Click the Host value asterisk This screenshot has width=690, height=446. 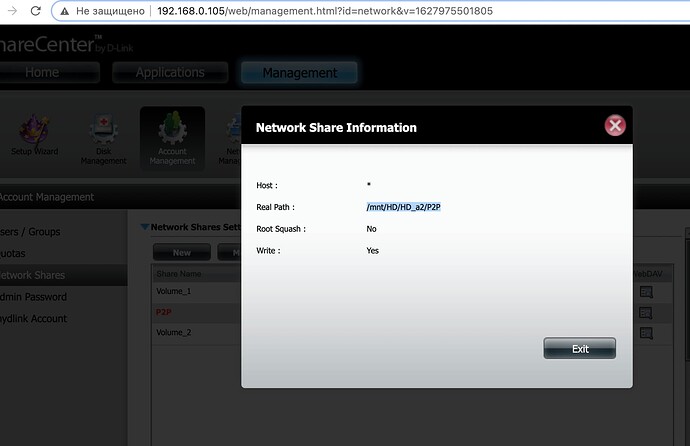coord(369,184)
